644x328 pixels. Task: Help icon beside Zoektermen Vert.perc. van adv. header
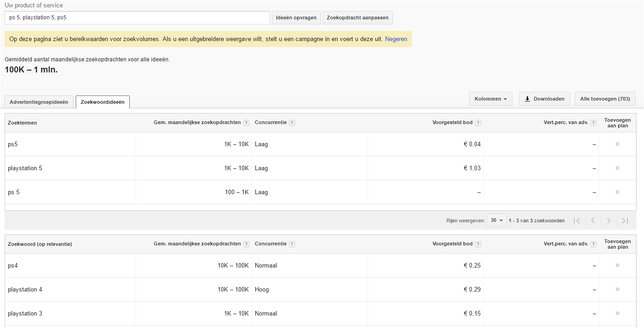click(593, 123)
